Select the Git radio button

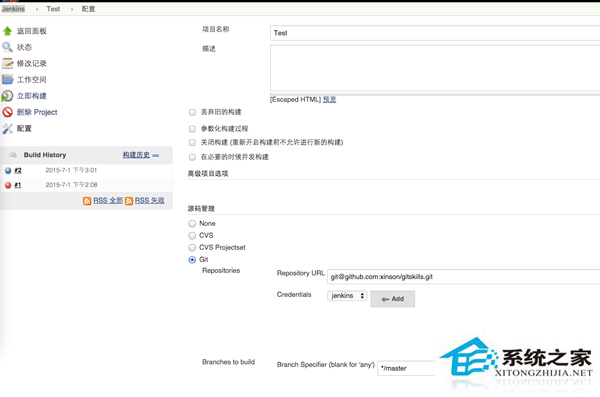pos(192,260)
